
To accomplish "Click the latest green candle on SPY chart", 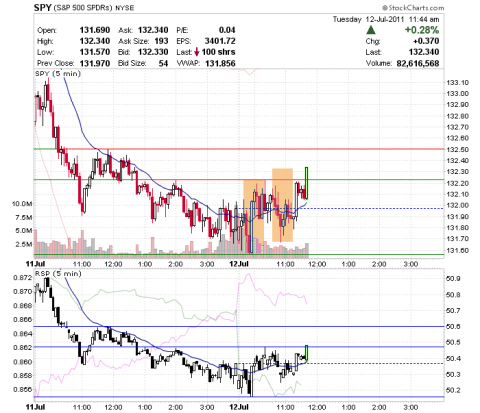I will 306,183.
